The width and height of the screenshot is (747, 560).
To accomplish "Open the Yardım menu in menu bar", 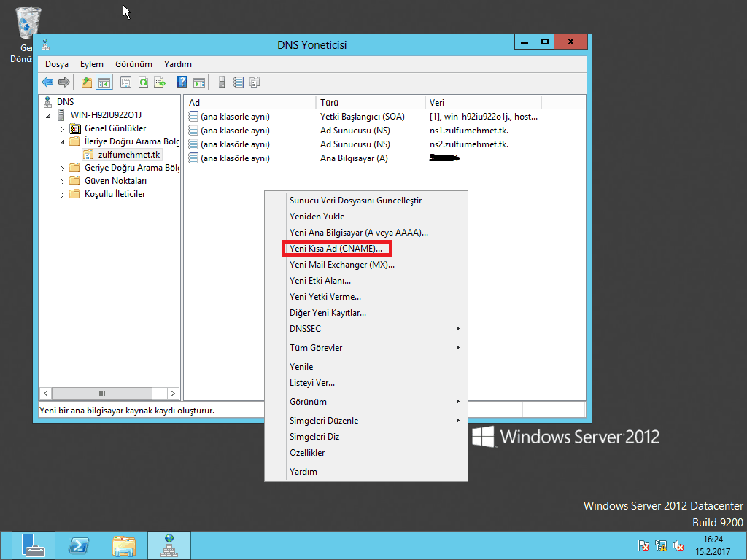I will (x=178, y=64).
